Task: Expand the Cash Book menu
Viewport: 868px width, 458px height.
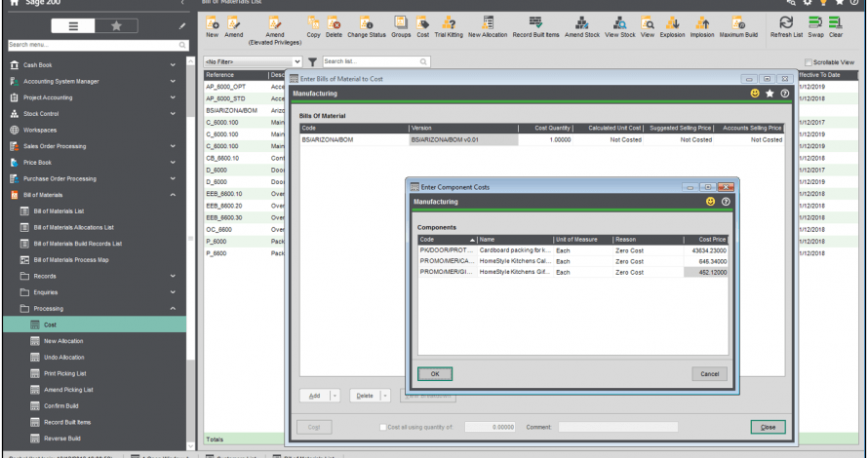Action: (x=173, y=65)
